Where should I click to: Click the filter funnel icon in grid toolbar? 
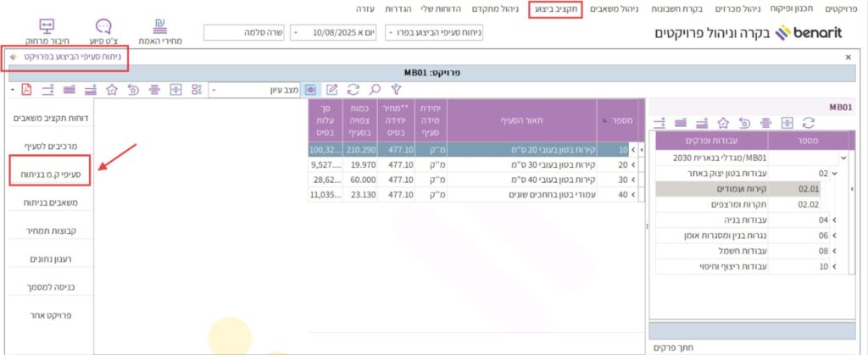(395, 89)
